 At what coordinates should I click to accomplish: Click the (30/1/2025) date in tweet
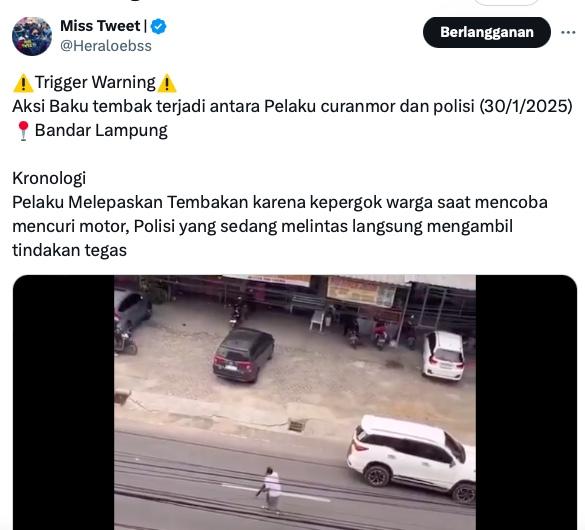pos(526,106)
